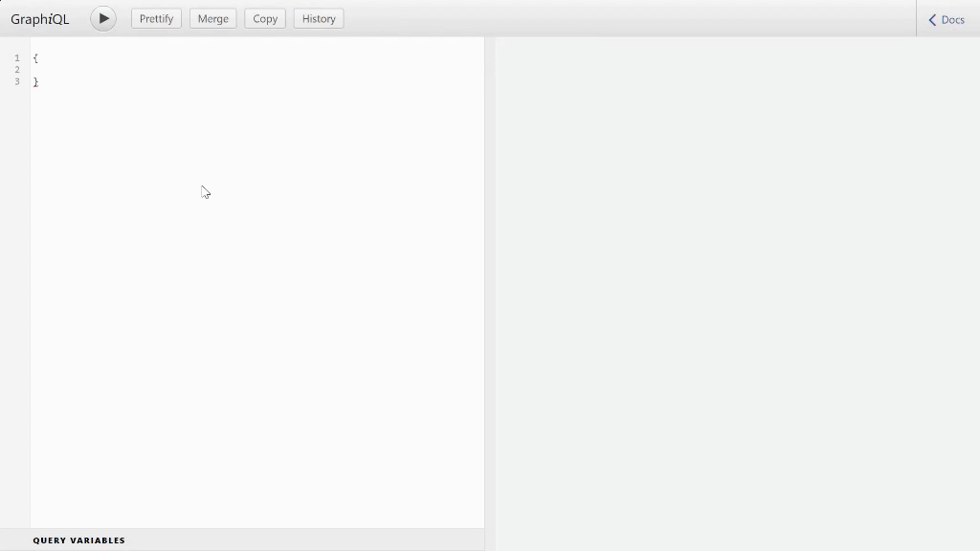Copy the query using Copy button
The height and width of the screenshot is (551, 980).
click(x=265, y=19)
